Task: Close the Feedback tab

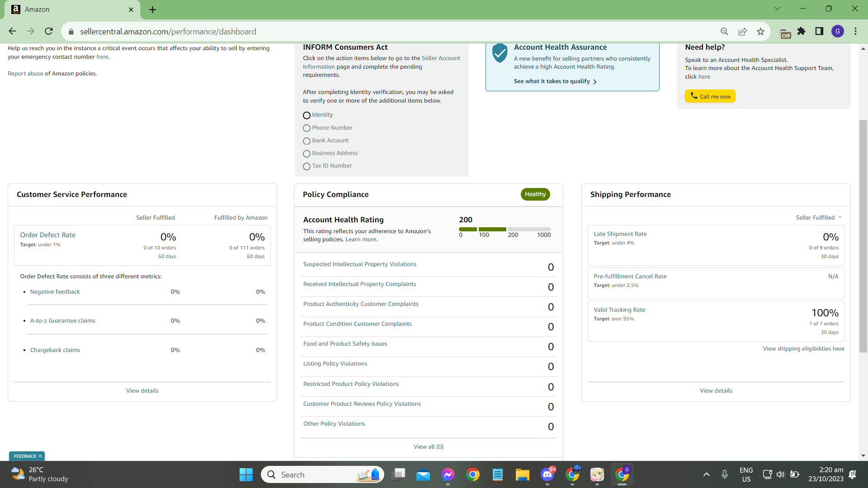Action: 40,456
